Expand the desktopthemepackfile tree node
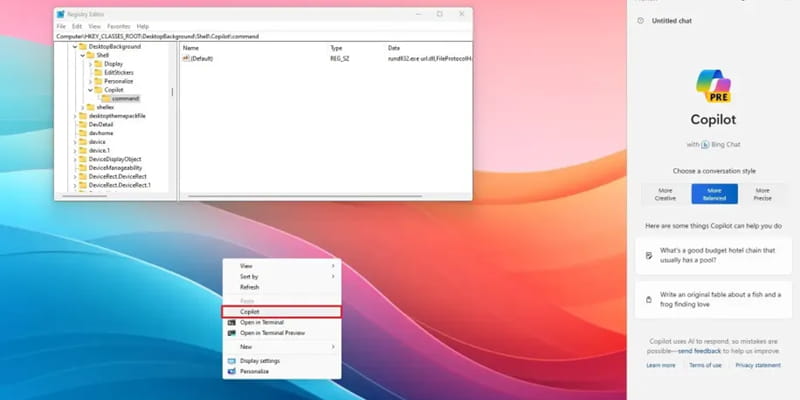This screenshot has width=800, height=400. [75, 116]
